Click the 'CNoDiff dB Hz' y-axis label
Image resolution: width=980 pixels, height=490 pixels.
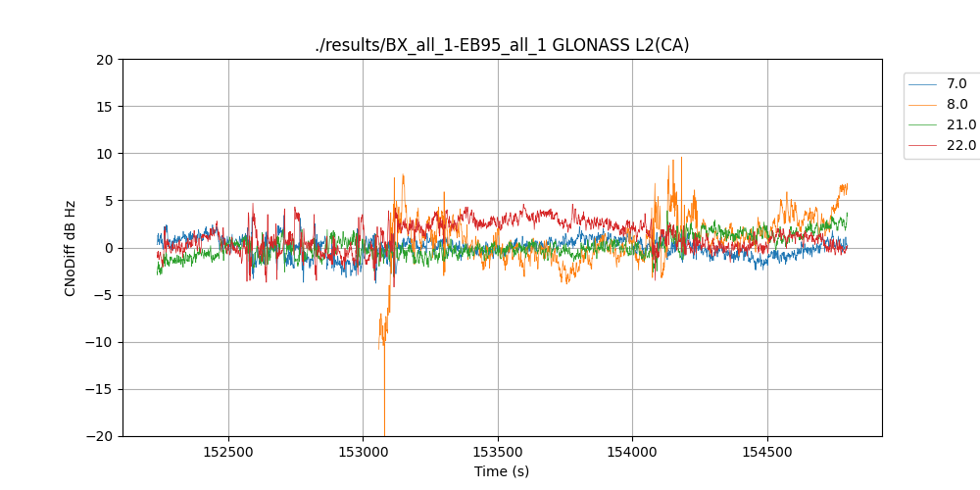71,248
